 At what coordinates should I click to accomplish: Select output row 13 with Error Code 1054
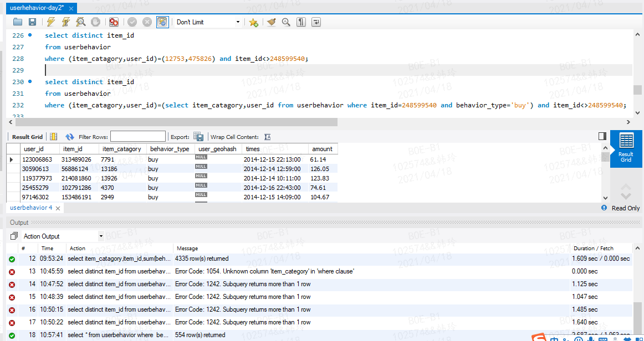tap(319, 271)
